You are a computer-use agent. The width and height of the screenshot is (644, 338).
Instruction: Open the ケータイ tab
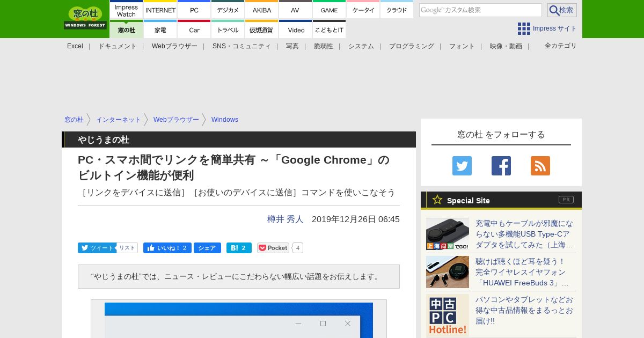click(x=363, y=10)
